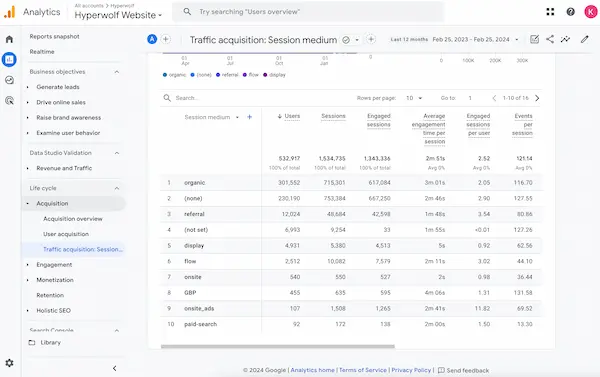Sort by Engaged sessions column
This screenshot has width=600, height=377.
coord(378,120)
